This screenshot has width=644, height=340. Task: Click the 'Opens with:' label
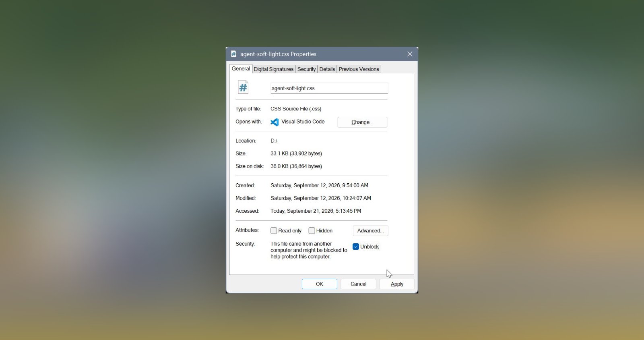pyautogui.click(x=249, y=122)
